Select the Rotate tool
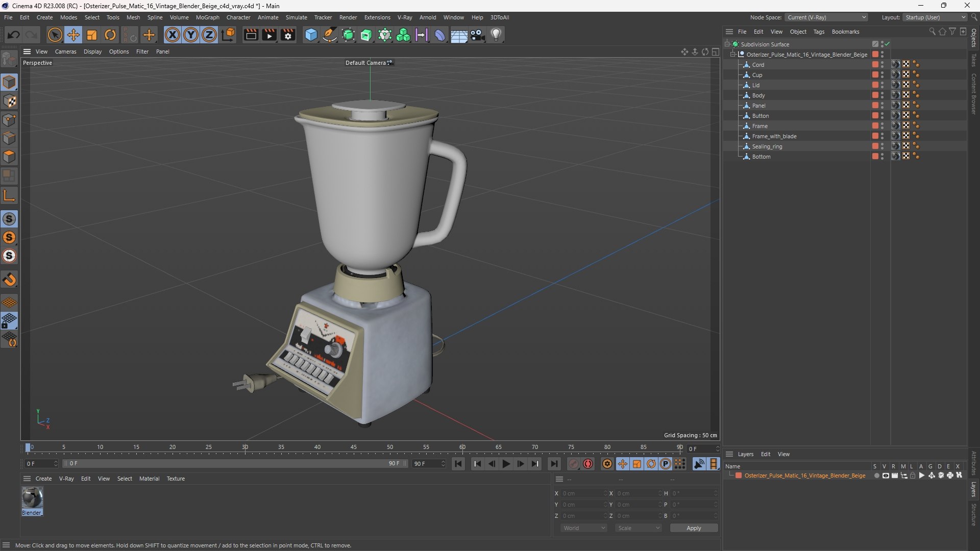The image size is (980, 551). 110,35
